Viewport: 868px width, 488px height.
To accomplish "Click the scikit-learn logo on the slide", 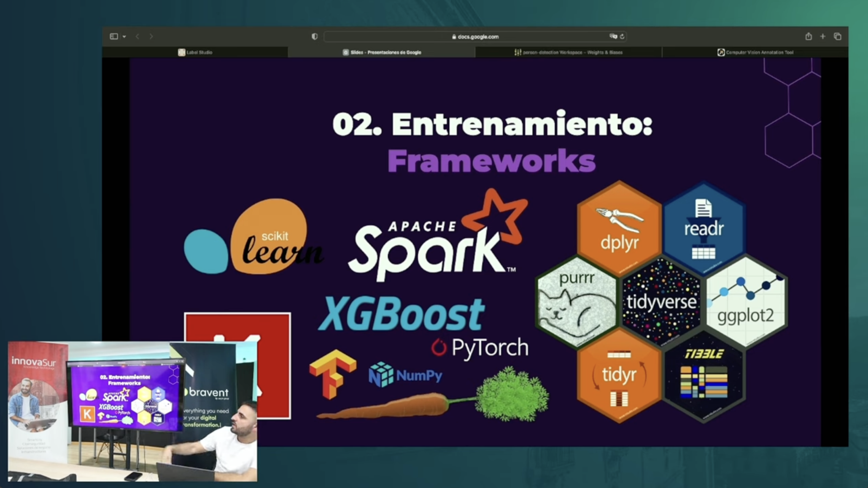I will 253,237.
